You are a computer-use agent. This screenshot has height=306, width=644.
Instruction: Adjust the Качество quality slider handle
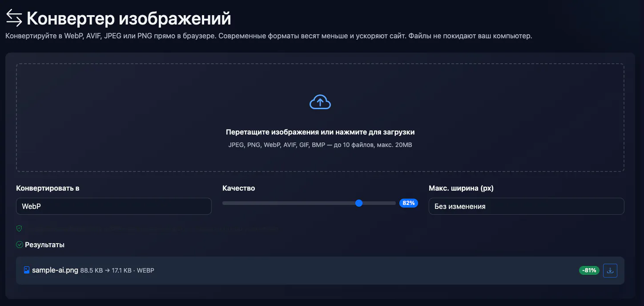[x=359, y=203]
